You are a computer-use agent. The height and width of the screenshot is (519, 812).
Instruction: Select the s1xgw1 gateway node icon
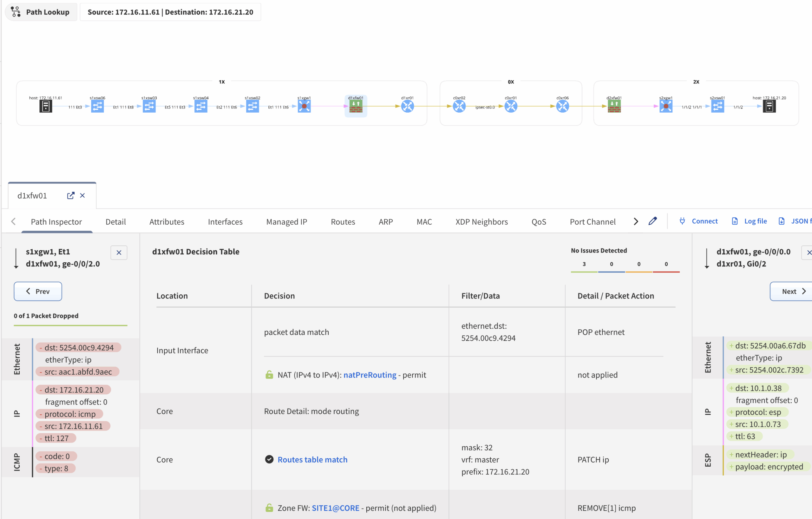tap(304, 106)
